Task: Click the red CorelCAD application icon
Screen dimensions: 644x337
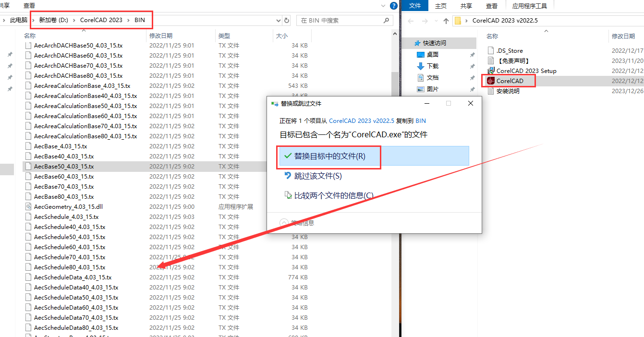Action: point(491,81)
